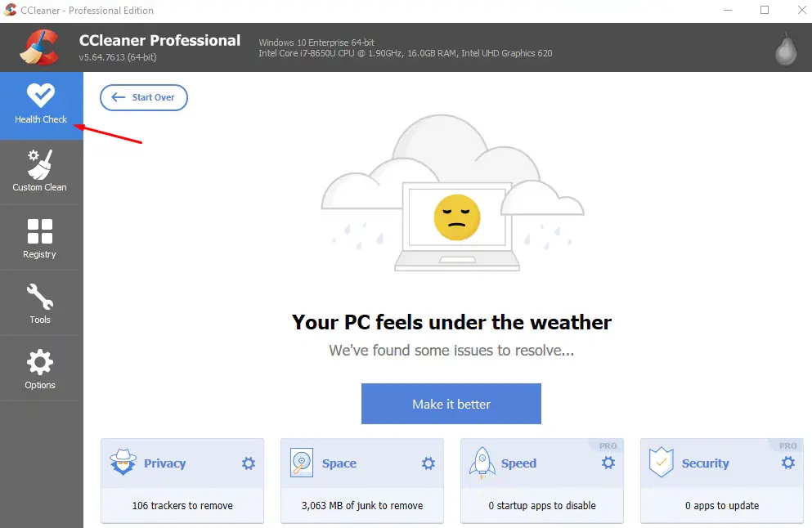This screenshot has height=528, width=812.
Task: Go to the Registry section
Action: [x=39, y=237]
